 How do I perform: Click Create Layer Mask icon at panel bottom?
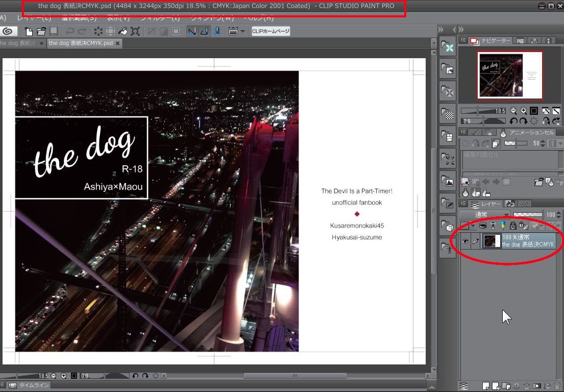[536, 386]
